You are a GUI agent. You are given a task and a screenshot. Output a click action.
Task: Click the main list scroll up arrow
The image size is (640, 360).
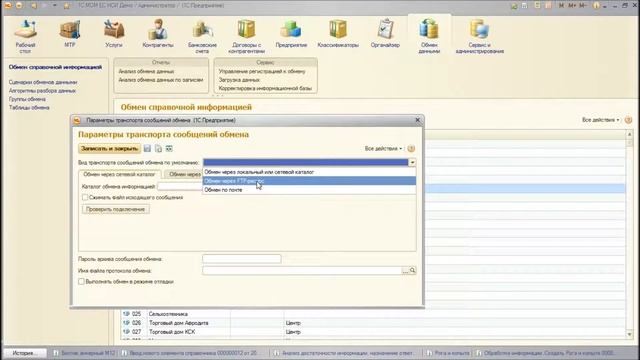(x=629, y=134)
